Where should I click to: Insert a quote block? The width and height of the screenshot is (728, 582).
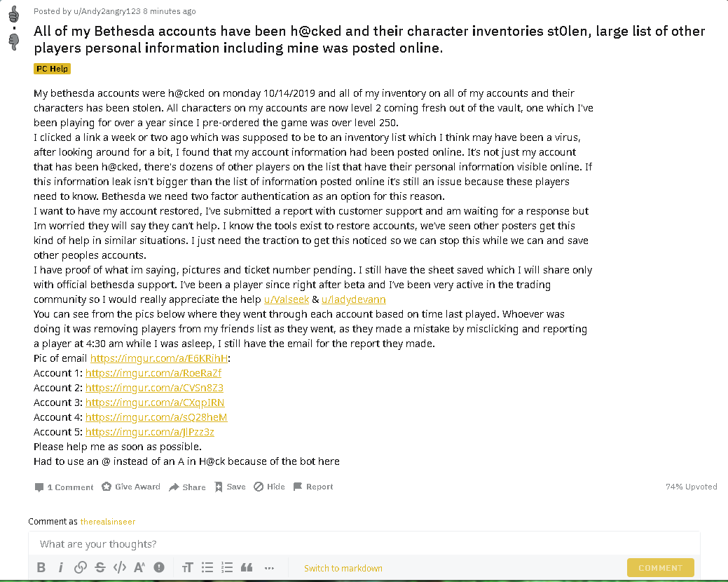247,567
